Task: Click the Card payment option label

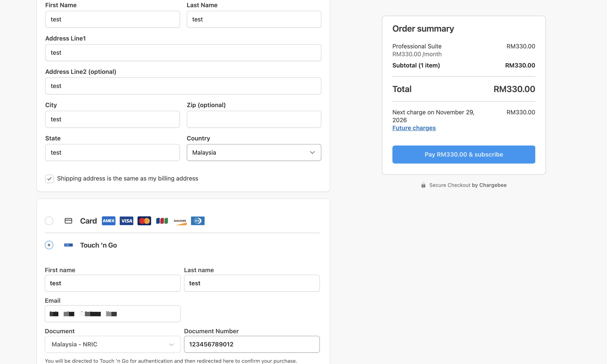Action: (88, 221)
